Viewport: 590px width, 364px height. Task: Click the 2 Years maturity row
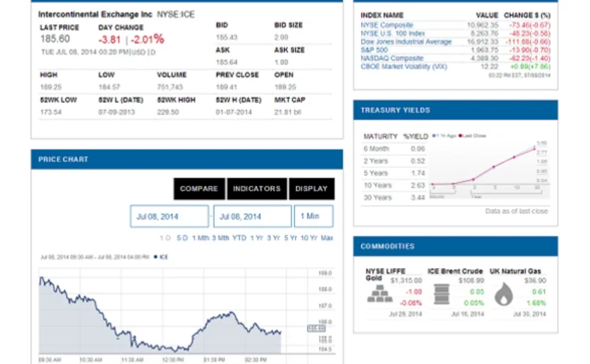click(394, 161)
